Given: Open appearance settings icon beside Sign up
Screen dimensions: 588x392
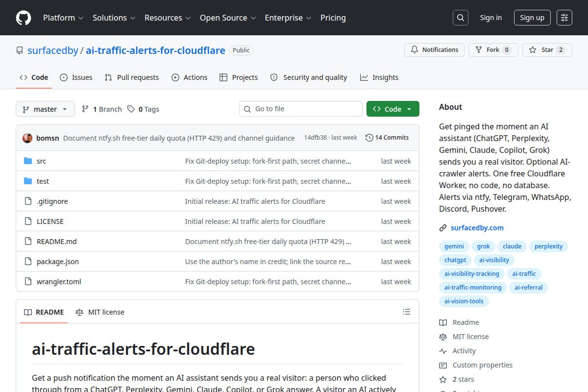Looking at the screenshot, I should pos(564,18).
